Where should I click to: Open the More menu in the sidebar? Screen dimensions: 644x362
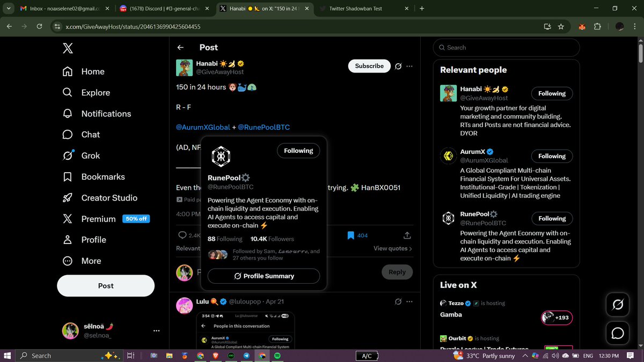[82, 261]
